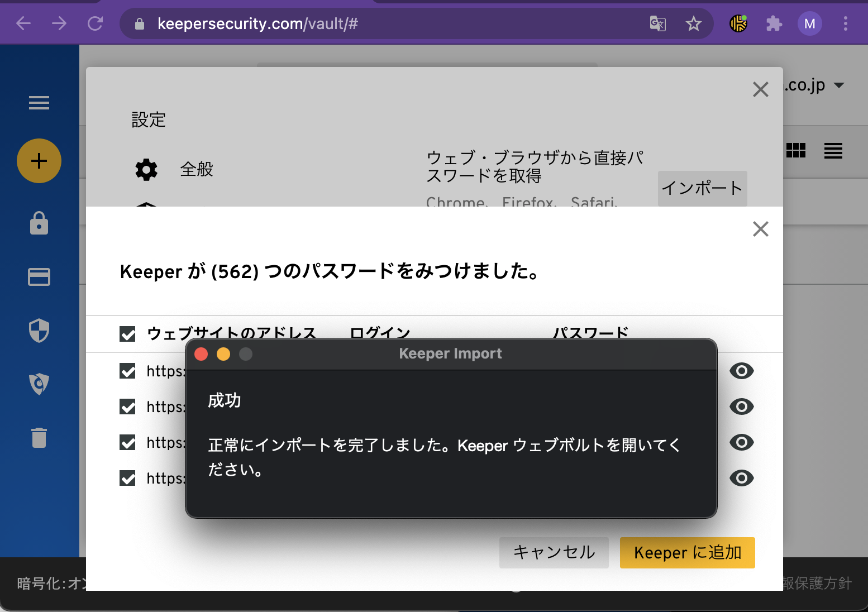Open the Chrome three-dot menu

tap(845, 23)
